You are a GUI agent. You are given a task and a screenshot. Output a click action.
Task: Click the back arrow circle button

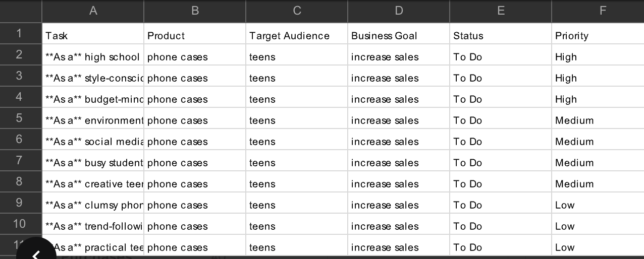[x=36, y=252]
